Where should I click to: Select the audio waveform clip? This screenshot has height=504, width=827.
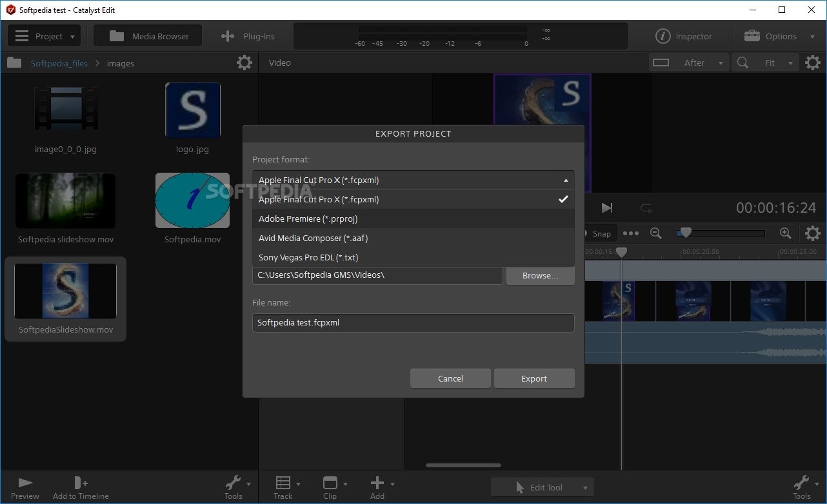(706, 342)
